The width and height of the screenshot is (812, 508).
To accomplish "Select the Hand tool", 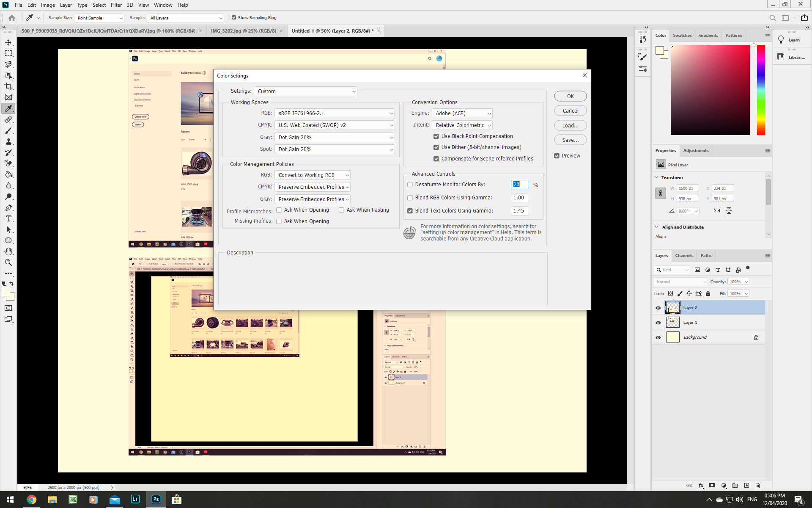I will [8, 251].
